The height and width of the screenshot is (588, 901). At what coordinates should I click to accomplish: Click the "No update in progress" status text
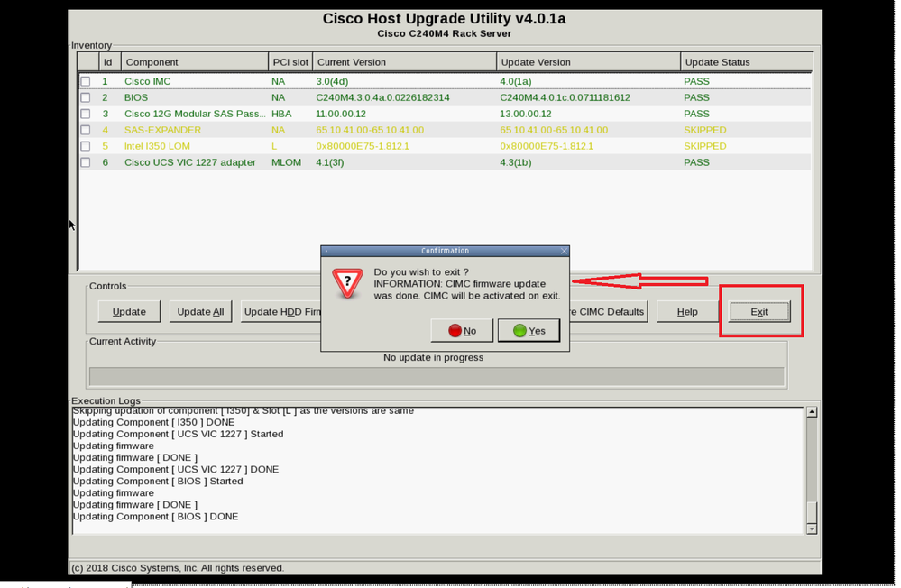pos(433,357)
